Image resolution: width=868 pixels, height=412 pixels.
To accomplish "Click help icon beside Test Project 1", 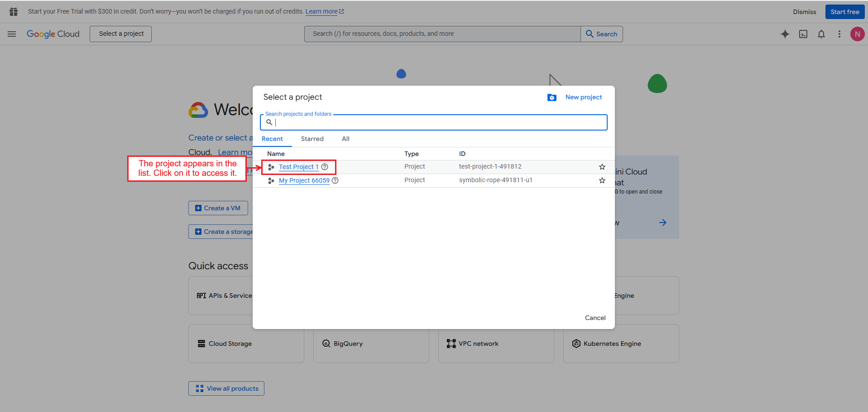I will click(325, 167).
